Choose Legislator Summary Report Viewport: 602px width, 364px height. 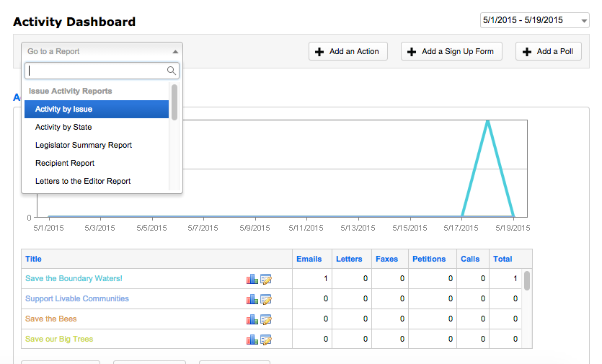point(97,145)
